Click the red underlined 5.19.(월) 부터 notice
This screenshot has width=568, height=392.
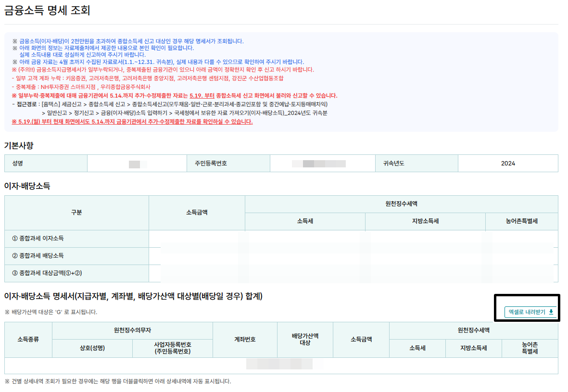pyautogui.click(x=132, y=122)
